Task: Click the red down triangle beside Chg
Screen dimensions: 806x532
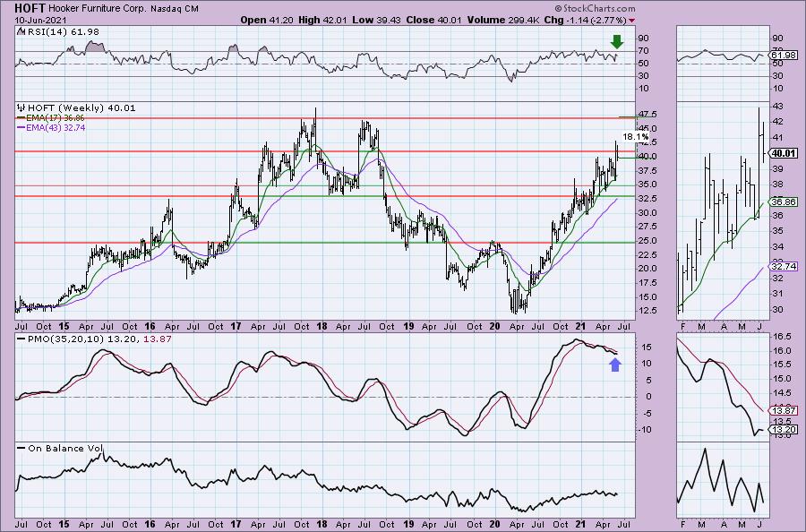Action: pyautogui.click(x=631, y=21)
